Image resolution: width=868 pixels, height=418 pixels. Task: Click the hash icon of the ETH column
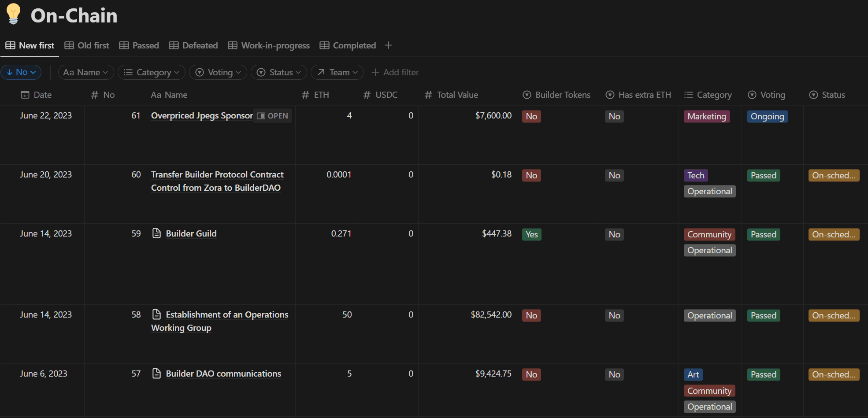(x=305, y=95)
